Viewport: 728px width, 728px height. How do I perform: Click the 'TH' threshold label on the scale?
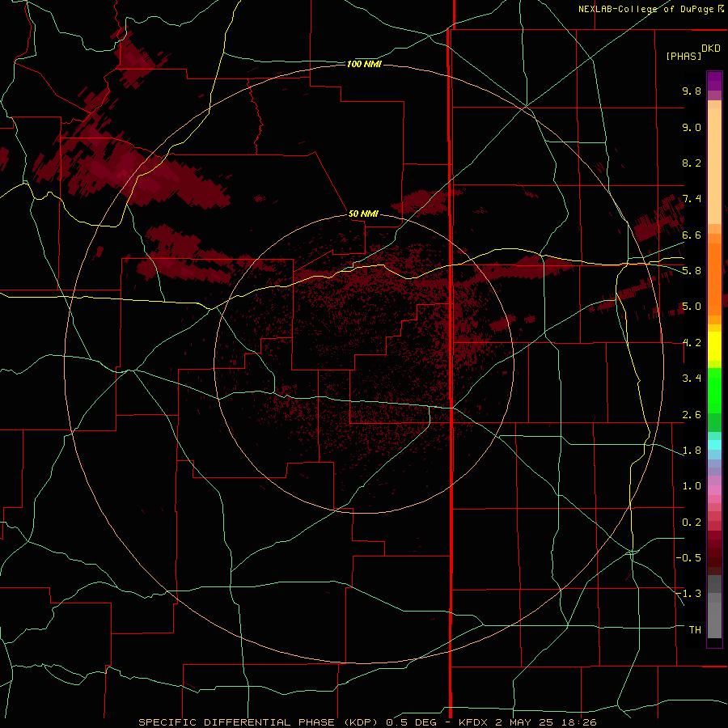coord(695,629)
